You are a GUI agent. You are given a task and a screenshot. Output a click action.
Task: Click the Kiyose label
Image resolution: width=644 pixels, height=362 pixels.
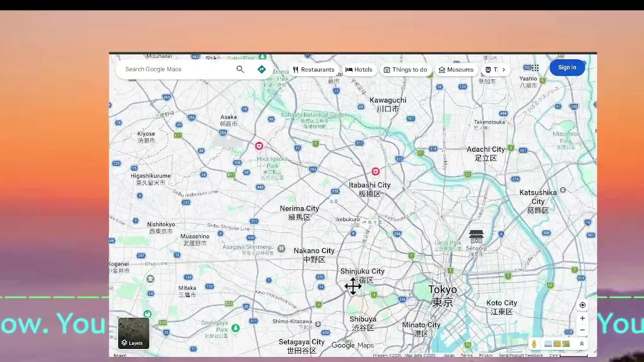point(146,137)
